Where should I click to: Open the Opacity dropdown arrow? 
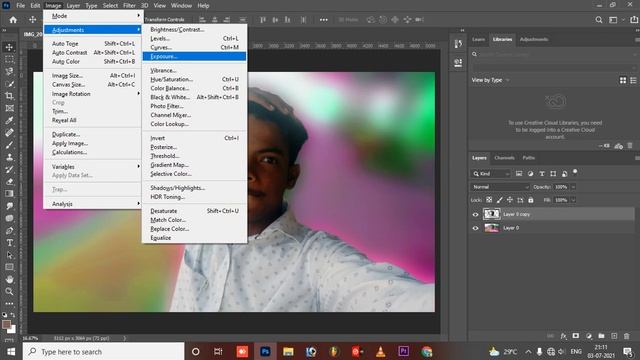click(x=573, y=187)
